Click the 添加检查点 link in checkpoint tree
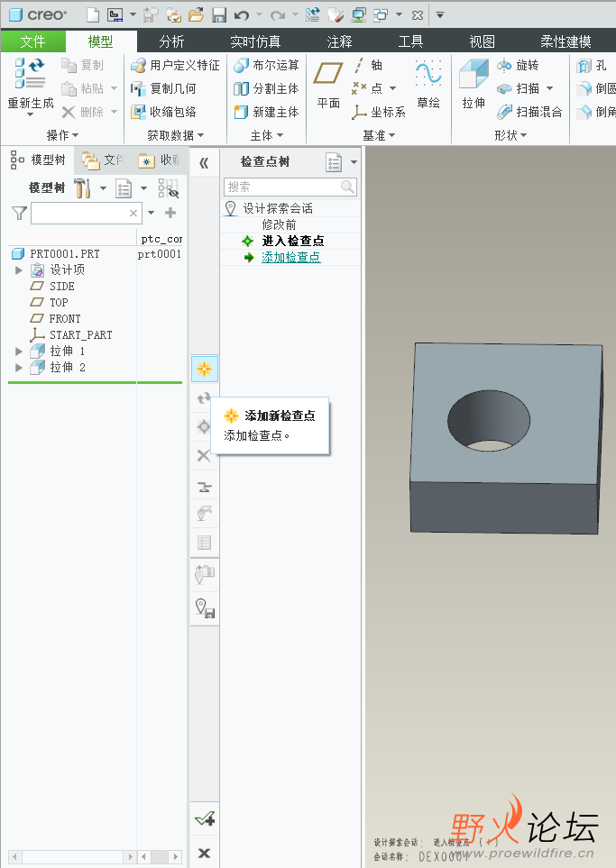 pos(290,257)
